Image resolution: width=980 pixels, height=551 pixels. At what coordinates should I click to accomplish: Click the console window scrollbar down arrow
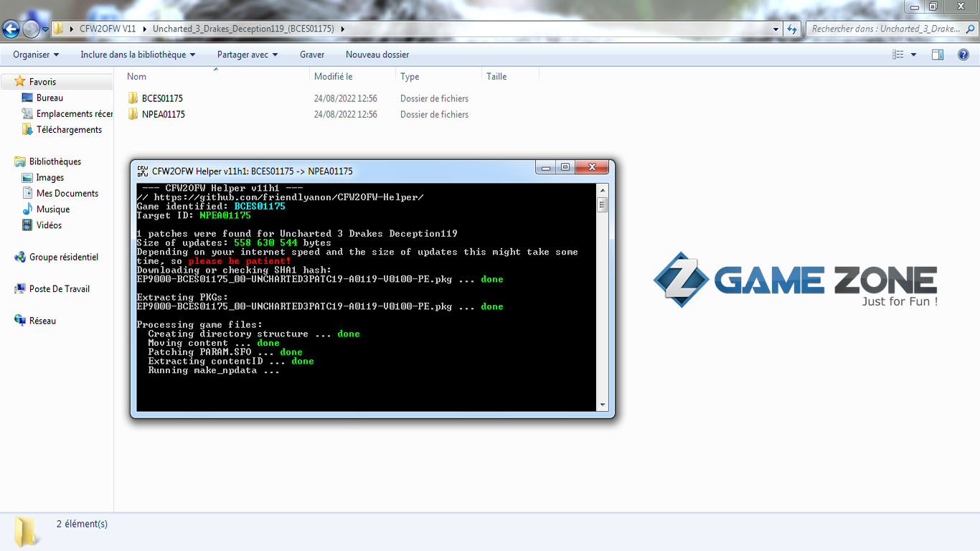[x=603, y=405]
